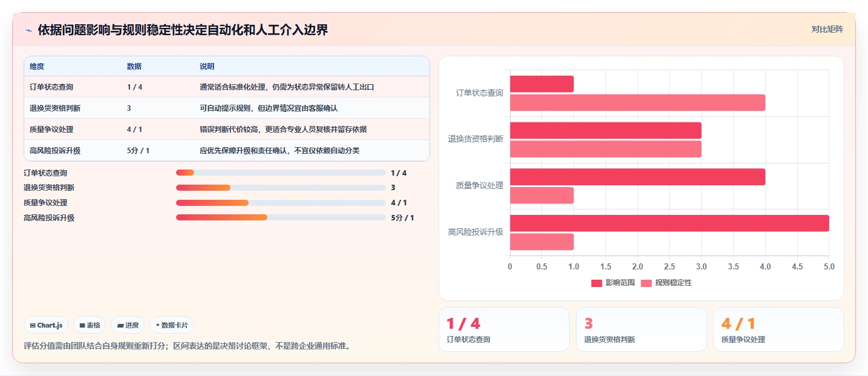
Task: Click the chart y-axis label 质量争议处理
Action: click(479, 185)
